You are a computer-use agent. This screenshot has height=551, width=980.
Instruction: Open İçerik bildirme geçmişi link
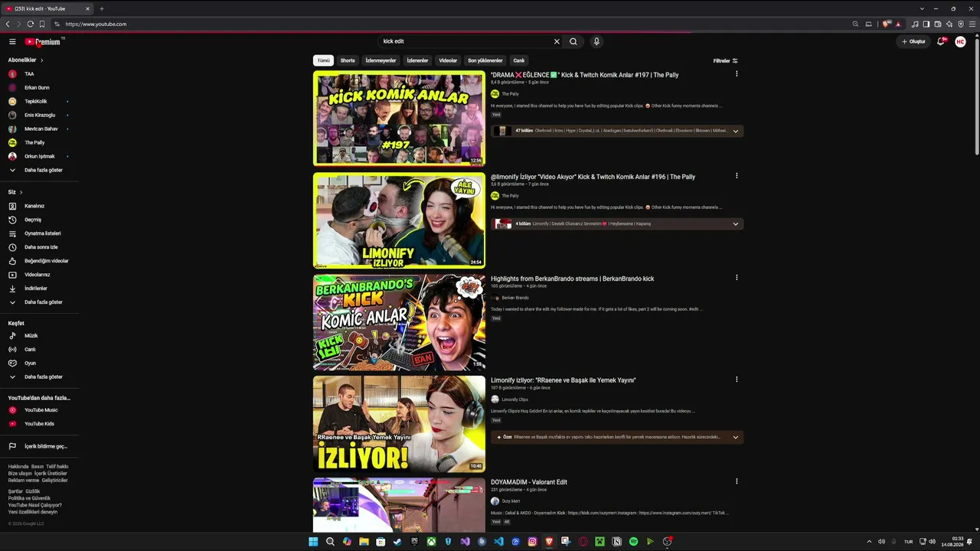(39, 446)
